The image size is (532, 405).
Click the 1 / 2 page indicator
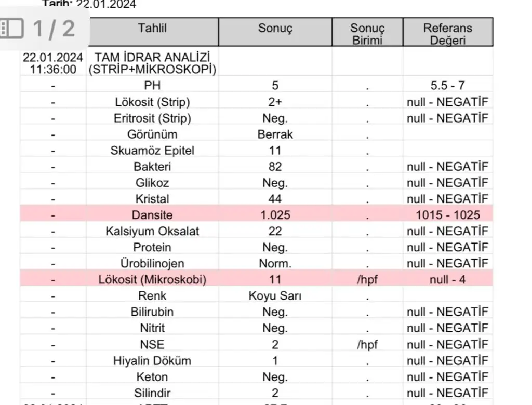(x=54, y=29)
